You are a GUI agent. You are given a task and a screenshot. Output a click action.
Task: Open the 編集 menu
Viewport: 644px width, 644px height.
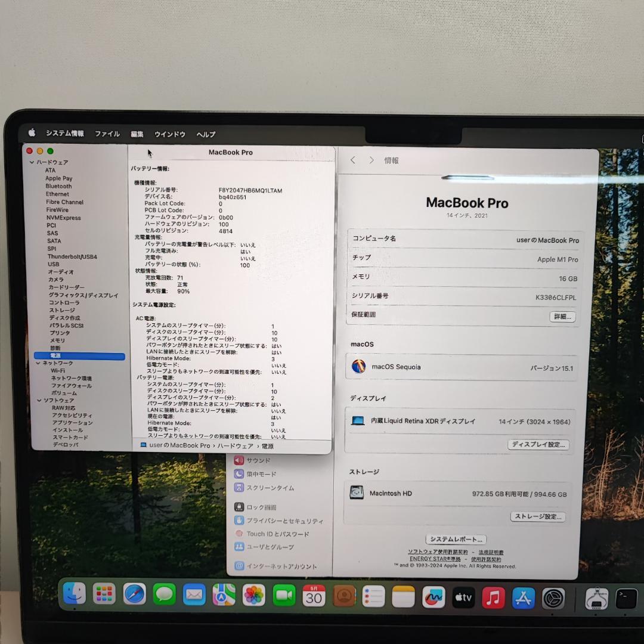click(137, 134)
